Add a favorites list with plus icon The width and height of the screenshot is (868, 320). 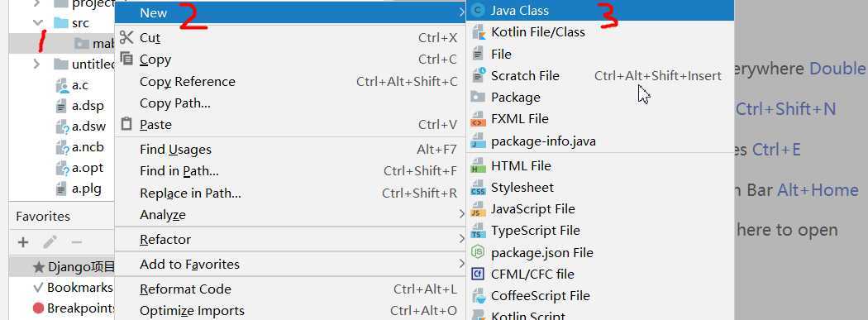click(x=23, y=242)
